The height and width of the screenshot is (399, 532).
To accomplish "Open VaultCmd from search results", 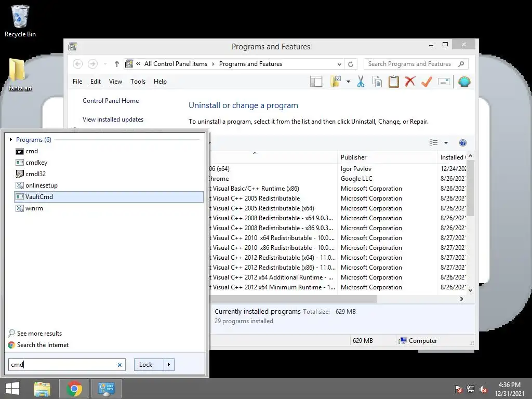I will (109, 197).
